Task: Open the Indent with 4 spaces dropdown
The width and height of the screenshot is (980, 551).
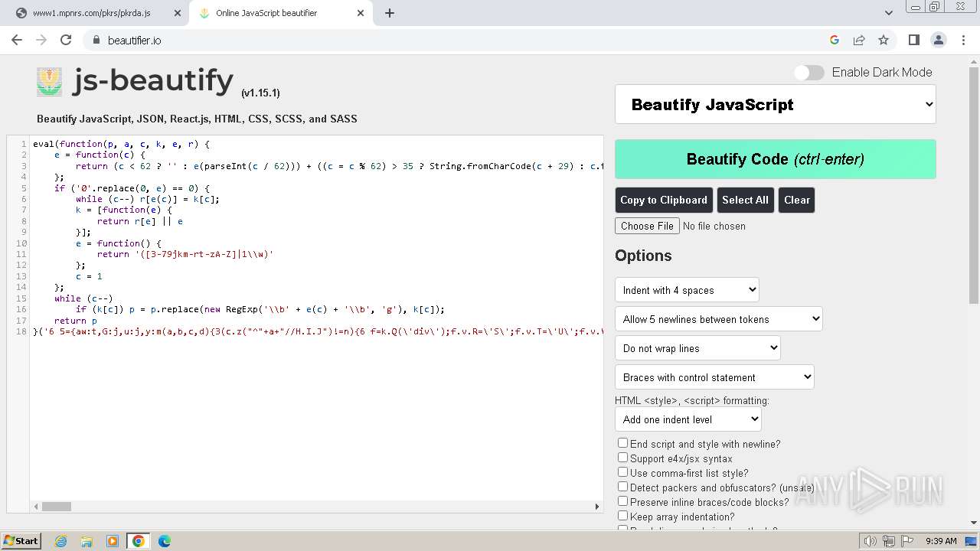Action: pos(687,290)
